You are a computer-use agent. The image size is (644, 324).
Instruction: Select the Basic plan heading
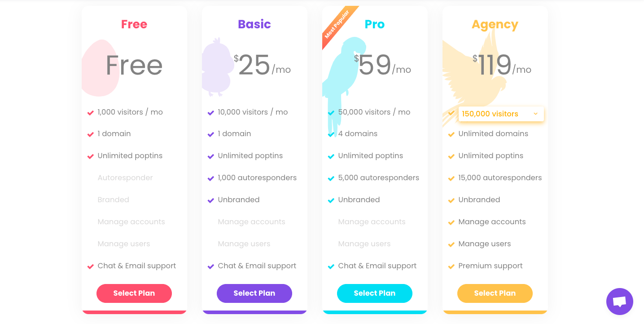254,24
